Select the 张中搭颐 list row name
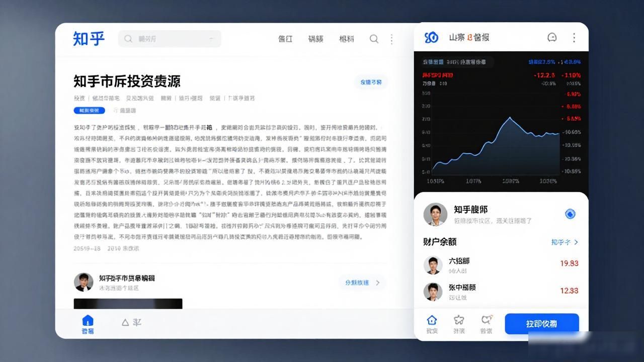Screen dimensions: 644x362 pyautogui.click(x=462, y=288)
